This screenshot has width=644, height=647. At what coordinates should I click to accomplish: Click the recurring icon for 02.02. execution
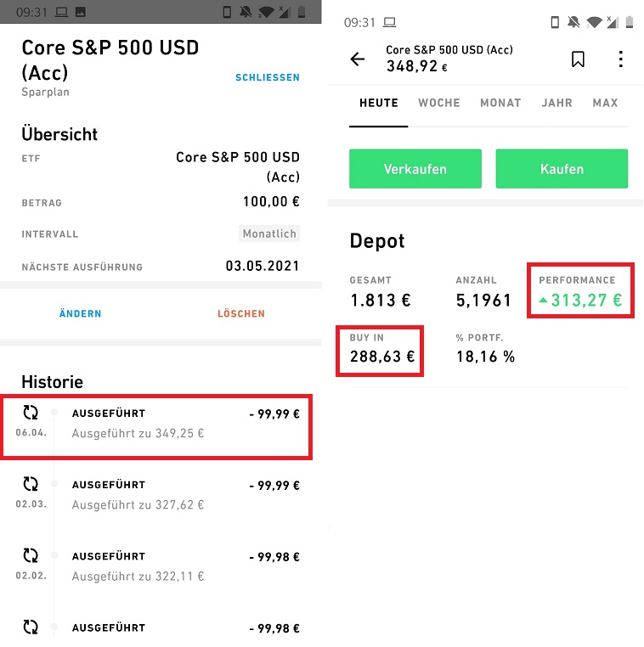[x=31, y=555]
